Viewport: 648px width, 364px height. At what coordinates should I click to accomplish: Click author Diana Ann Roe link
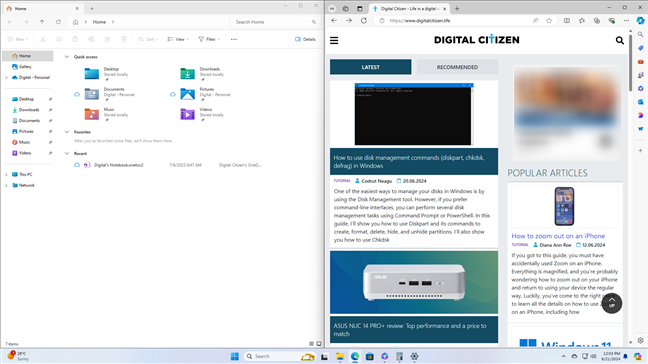[555, 245]
